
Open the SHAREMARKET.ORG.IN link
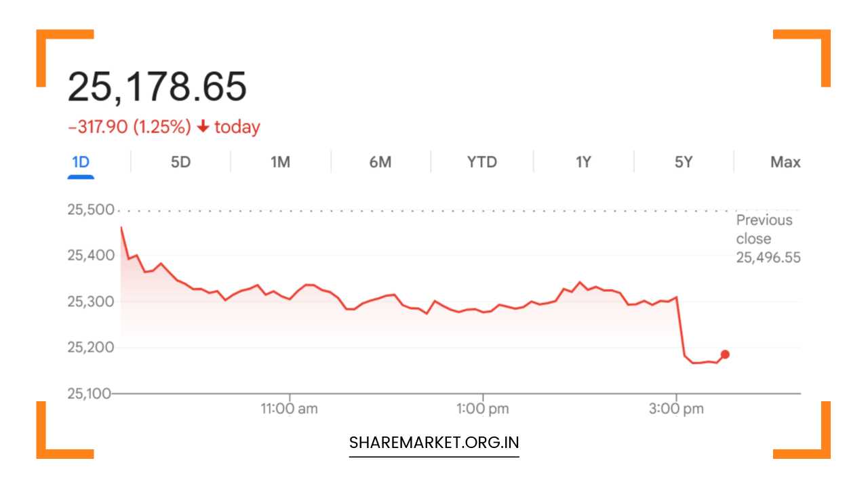coord(434,443)
